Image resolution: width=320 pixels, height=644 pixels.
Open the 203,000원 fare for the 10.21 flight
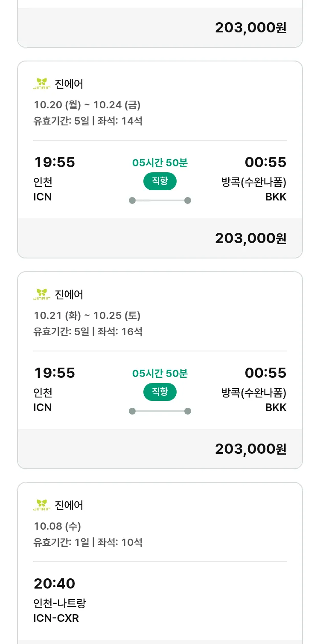[x=250, y=449]
